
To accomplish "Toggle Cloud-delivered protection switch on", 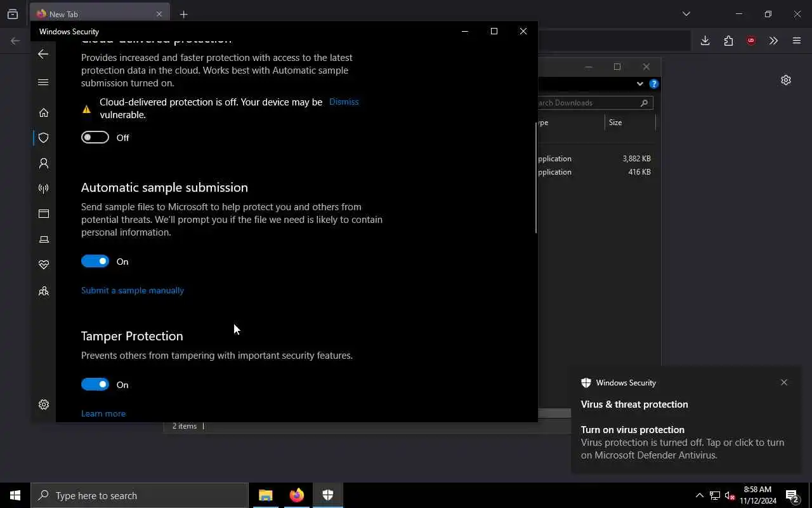I will tap(95, 138).
